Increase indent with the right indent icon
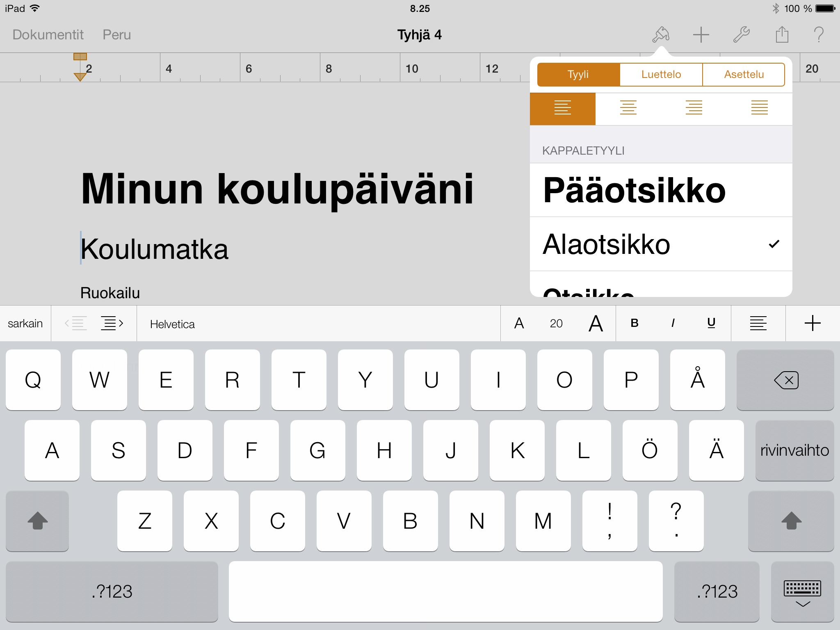Screen dimensions: 840x630 112,324
